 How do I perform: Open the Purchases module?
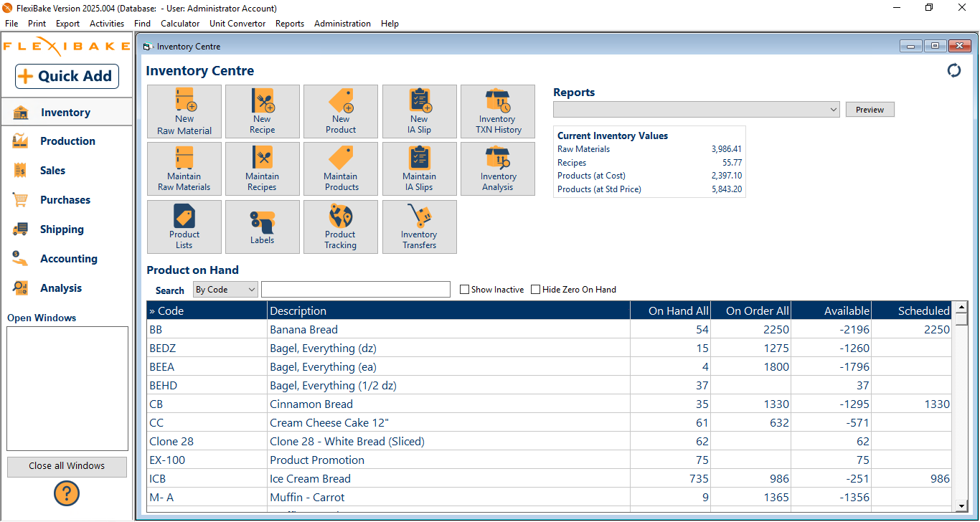click(x=66, y=200)
